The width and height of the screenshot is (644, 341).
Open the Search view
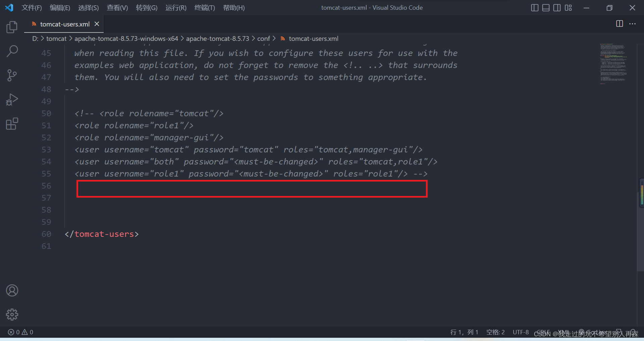pyautogui.click(x=12, y=51)
